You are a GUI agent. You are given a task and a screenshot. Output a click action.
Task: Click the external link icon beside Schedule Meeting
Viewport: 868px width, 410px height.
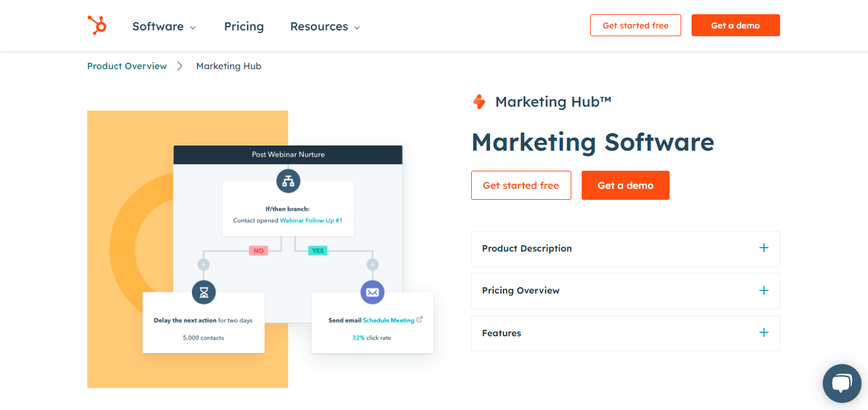[x=419, y=319]
